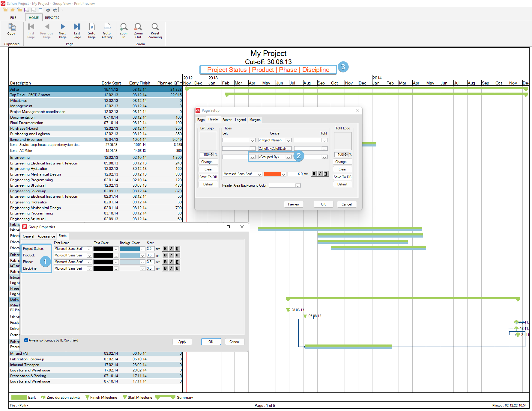Click the gray Save As icon in quick-access bar
Image resolution: width=532 pixels, height=411 pixels.
pyautogui.click(x=34, y=10)
